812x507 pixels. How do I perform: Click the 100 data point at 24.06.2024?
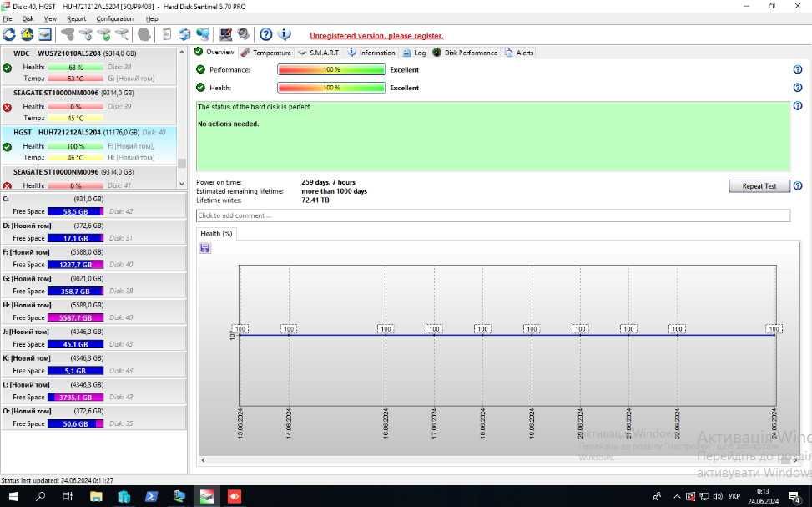[x=774, y=328]
